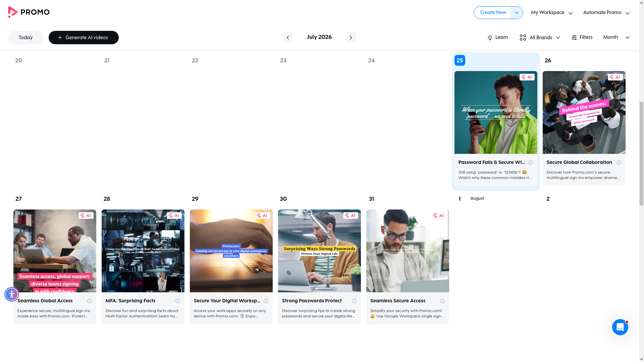Open Secure Global Collaboration video thumbnail
The width and height of the screenshot is (644, 362).
click(x=584, y=113)
